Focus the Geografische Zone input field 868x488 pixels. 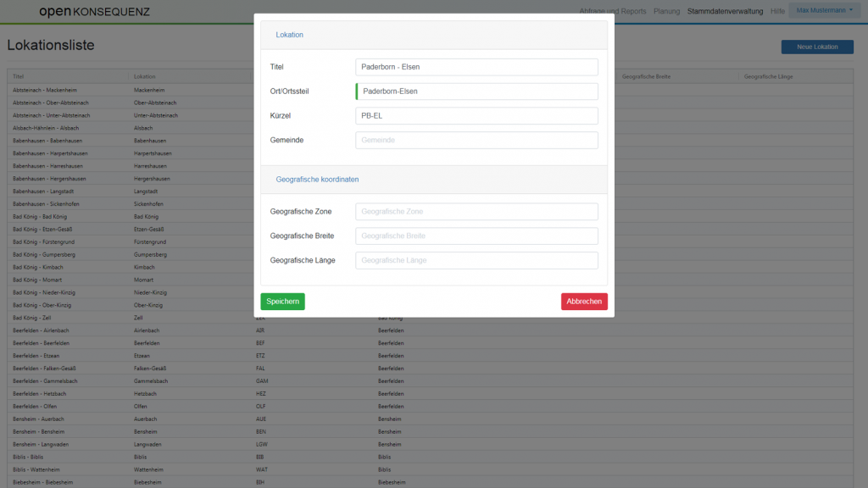coord(476,212)
